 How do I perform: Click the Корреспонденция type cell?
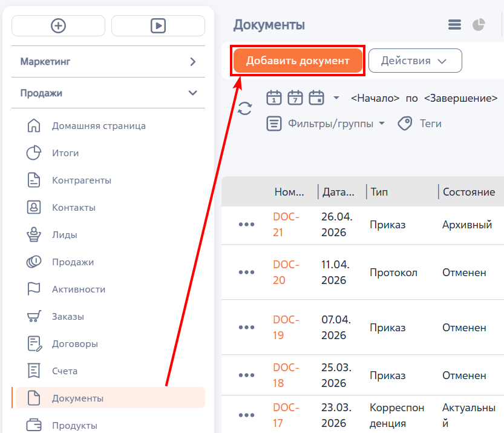pyautogui.click(x=397, y=415)
